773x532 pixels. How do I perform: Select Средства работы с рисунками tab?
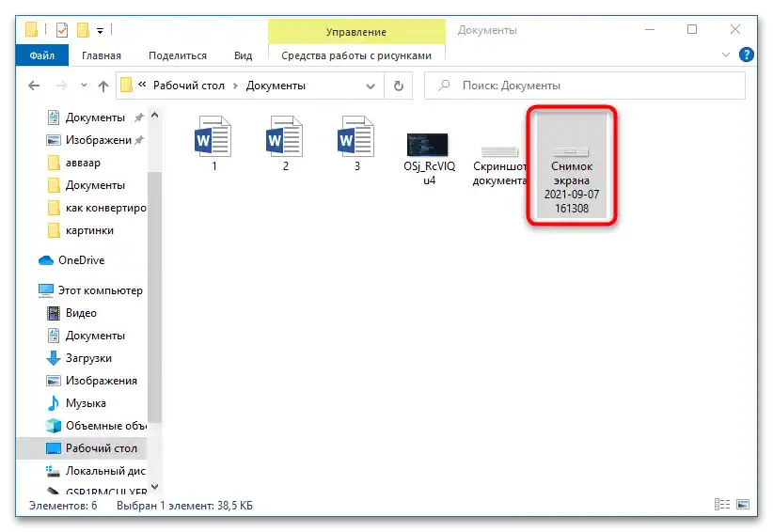click(356, 55)
